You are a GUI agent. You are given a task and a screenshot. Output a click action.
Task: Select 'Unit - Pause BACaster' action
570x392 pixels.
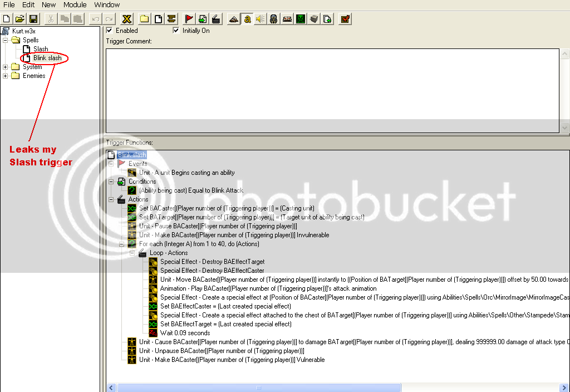pos(218,226)
